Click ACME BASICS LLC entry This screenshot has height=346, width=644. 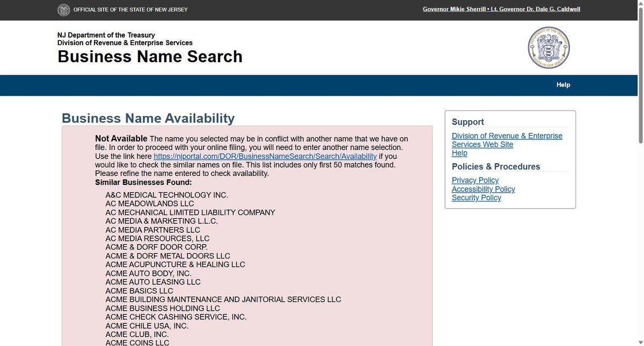pos(140,291)
